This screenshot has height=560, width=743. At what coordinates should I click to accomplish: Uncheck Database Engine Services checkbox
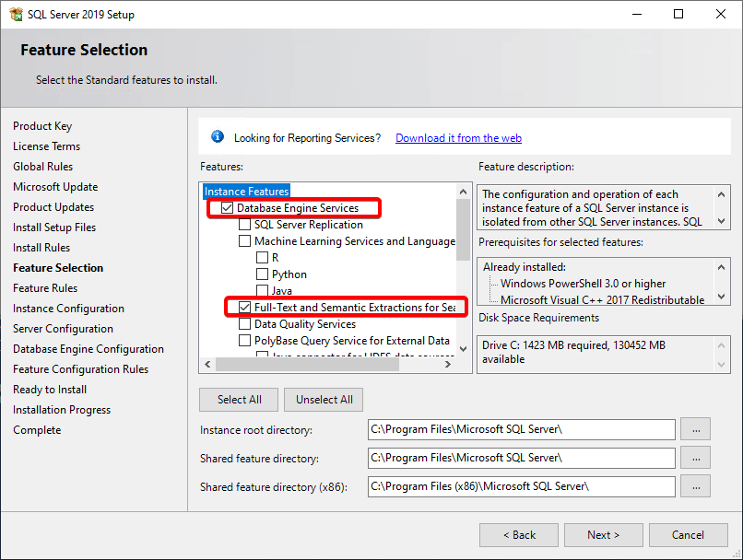tap(227, 208)
